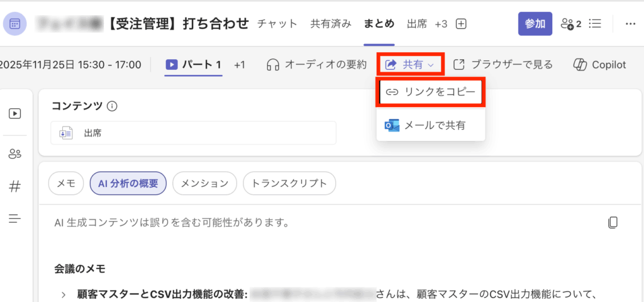Image resolution: width=644 pixels, height=302 pixels.
Task: Show the +3 overflow tabs
Action: (x=441, y=24)
